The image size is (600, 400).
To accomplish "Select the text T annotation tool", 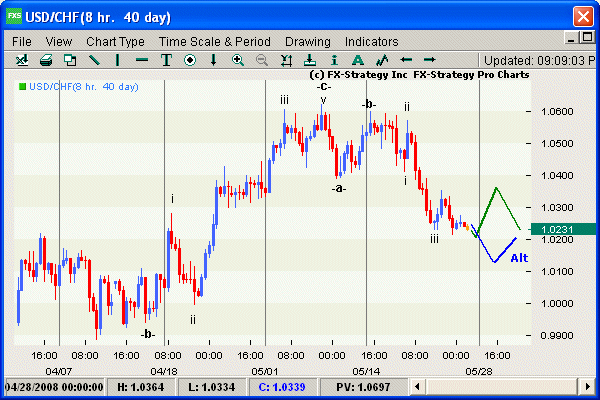I will pos(166,60).
